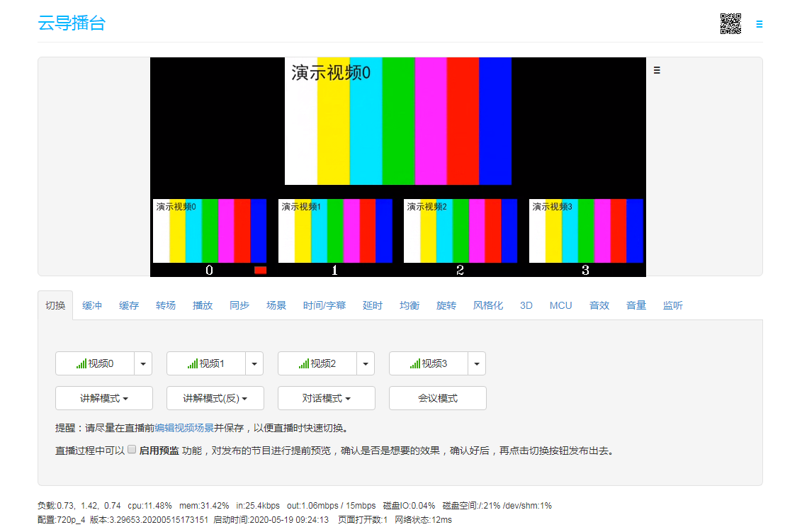
Task: Open the 延时 tab
Action: [373, 305]
